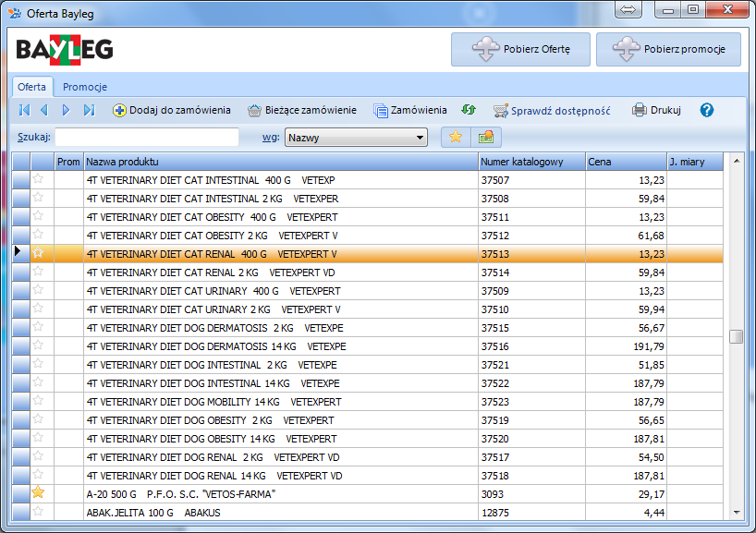Image resolution: width=756 pixels, height=533 pixels.
Task: Click row selector for ABAK.JELITA 100 G
Action: click(x=21, y=513)
